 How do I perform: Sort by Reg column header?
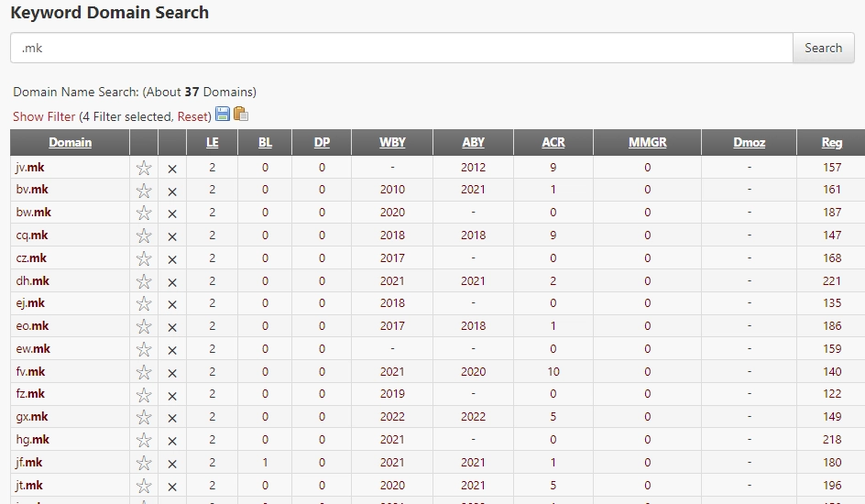click(x=832, y=142)
